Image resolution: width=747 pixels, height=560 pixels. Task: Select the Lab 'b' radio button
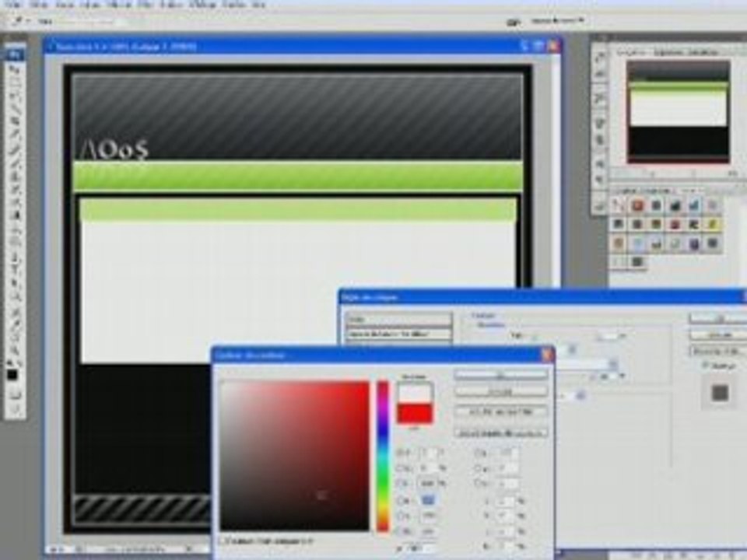(x=479, y=483)
